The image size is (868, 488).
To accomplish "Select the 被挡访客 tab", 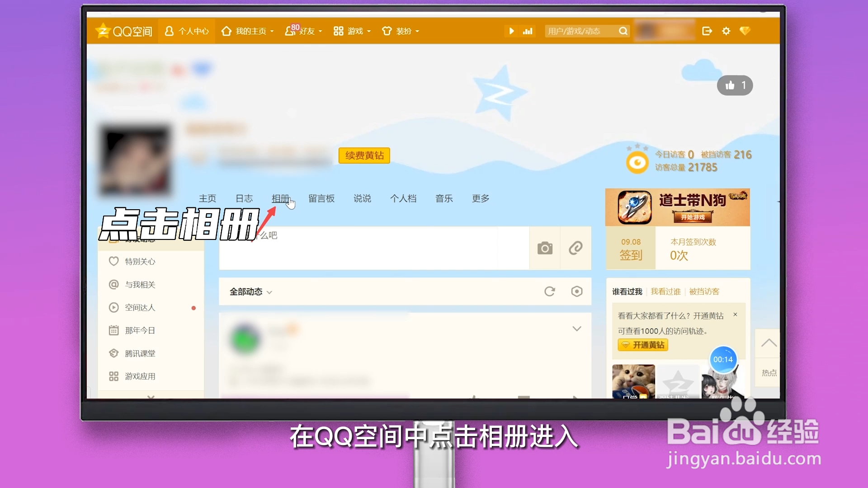I will (x=703, y=291).
